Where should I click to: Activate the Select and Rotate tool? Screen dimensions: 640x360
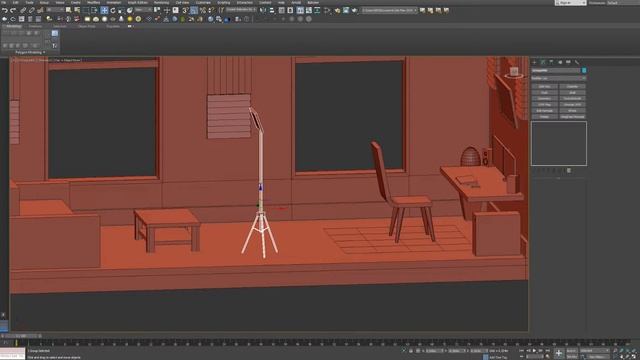pyautogui.click(x=113, y=10)
